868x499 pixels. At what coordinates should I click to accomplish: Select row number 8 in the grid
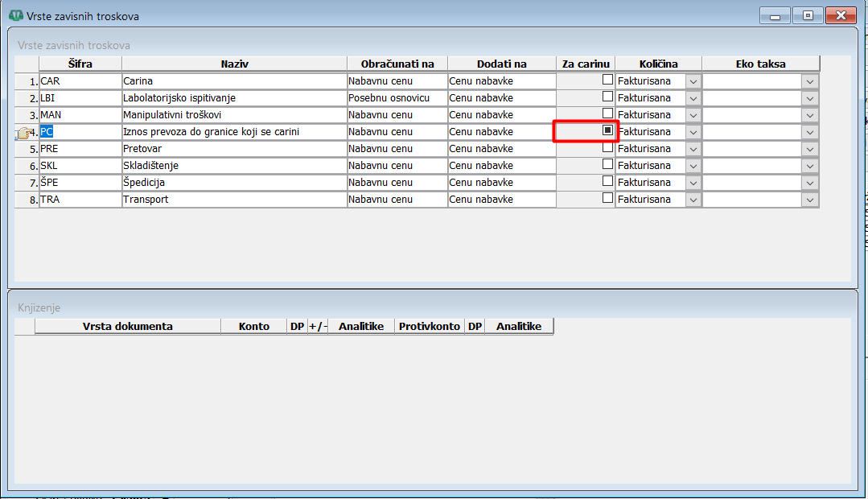27,200
